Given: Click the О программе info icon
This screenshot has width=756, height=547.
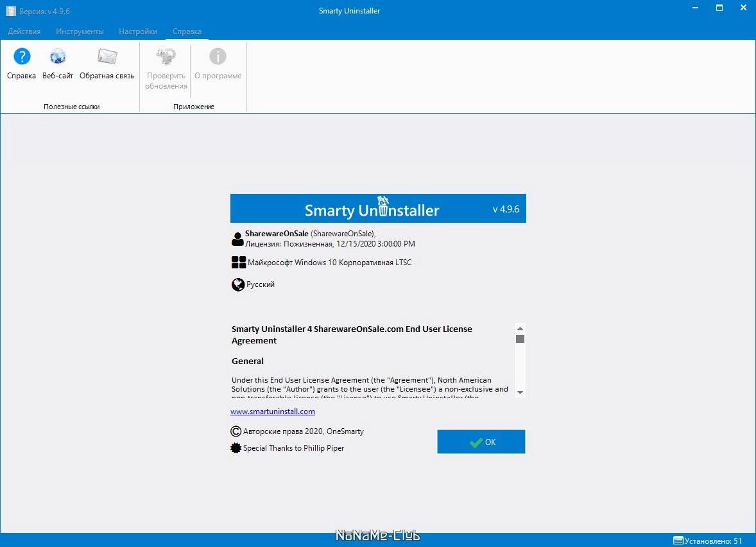Looking at the screenshot, I should (218, 56).
